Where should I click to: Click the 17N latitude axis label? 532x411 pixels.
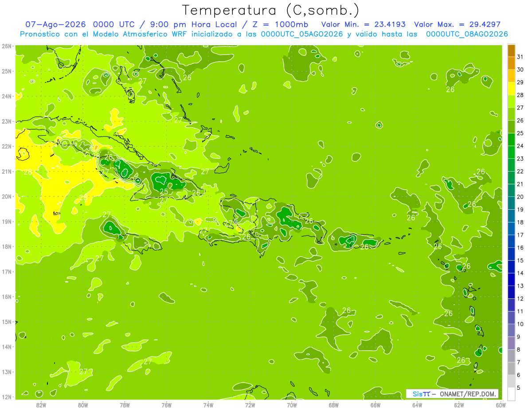pyautogui.click(x=7, y=272)
